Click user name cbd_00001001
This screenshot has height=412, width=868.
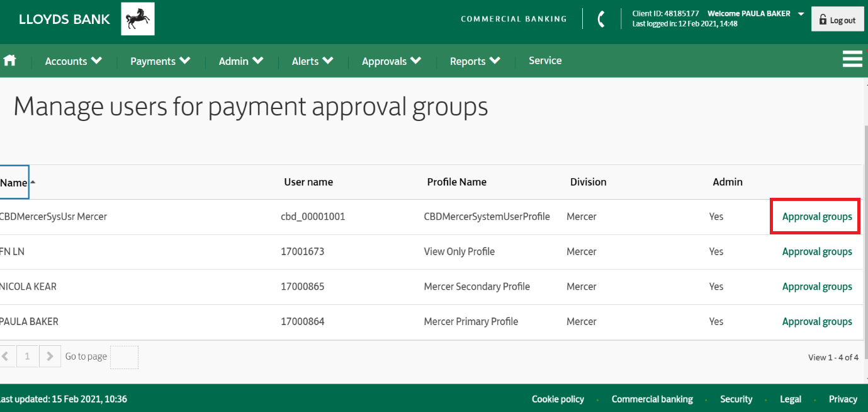click(313, 217)
